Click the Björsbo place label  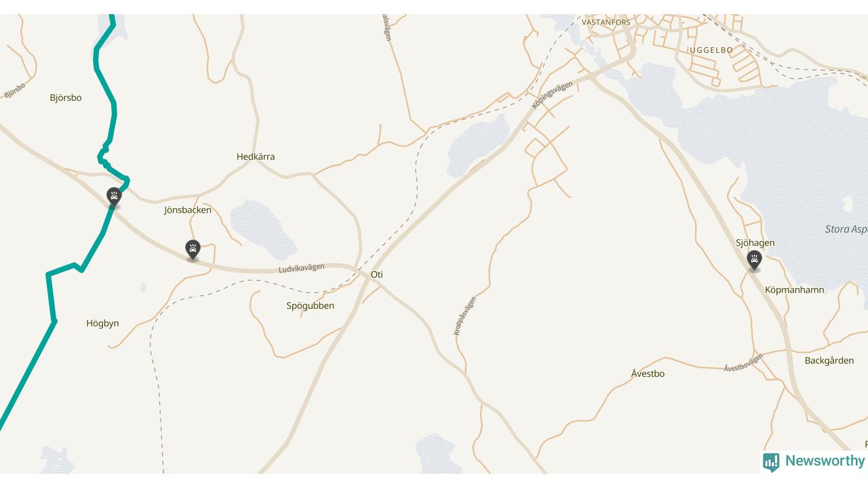(x=66, y=98)
